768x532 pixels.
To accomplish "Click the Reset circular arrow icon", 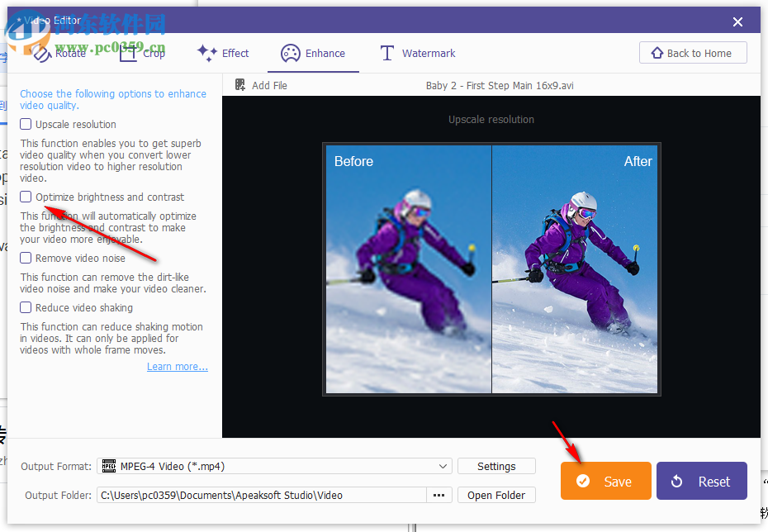I will pos(678,481).
